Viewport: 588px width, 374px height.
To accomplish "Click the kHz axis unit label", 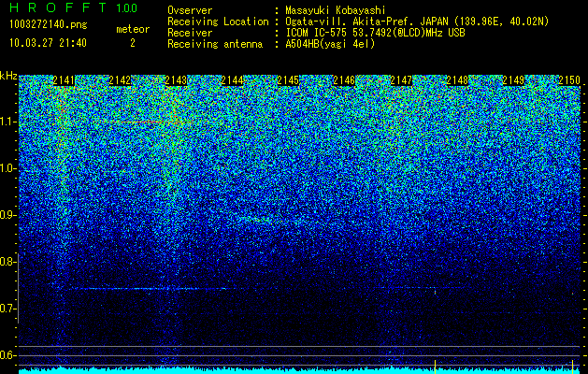I will [8, 76].
